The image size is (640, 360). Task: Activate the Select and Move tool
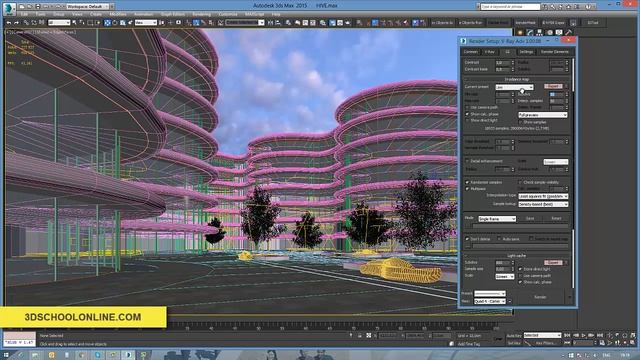coord(107,22)
